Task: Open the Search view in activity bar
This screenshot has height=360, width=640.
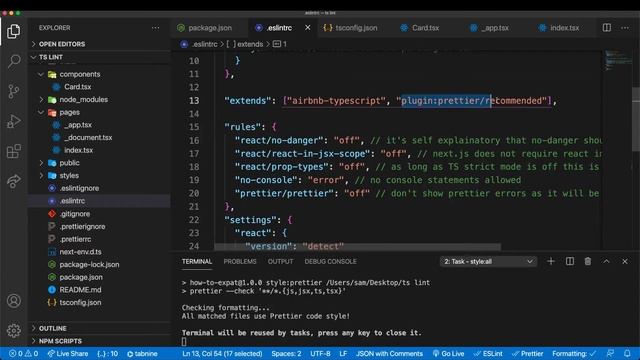Action: [x=13, y=61]
